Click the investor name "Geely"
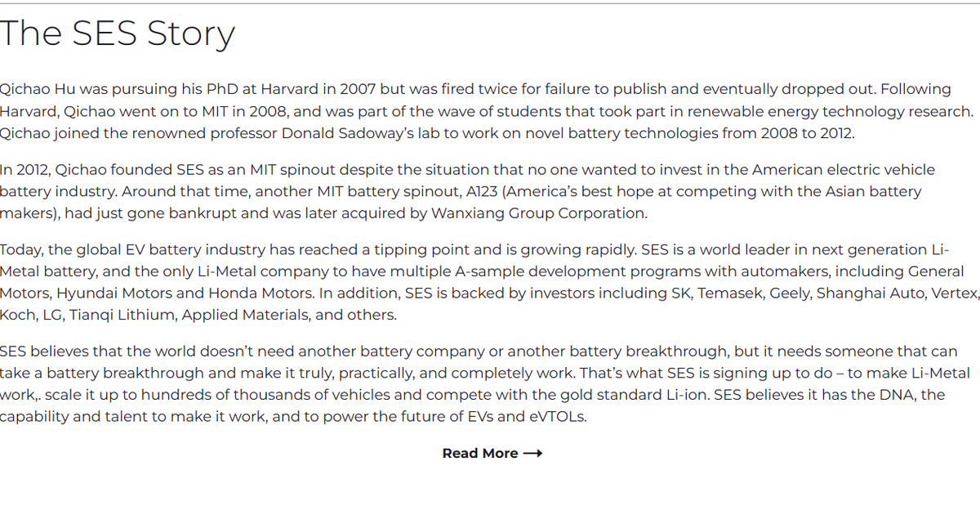This screenshot has height=506, width=980. 789,293
